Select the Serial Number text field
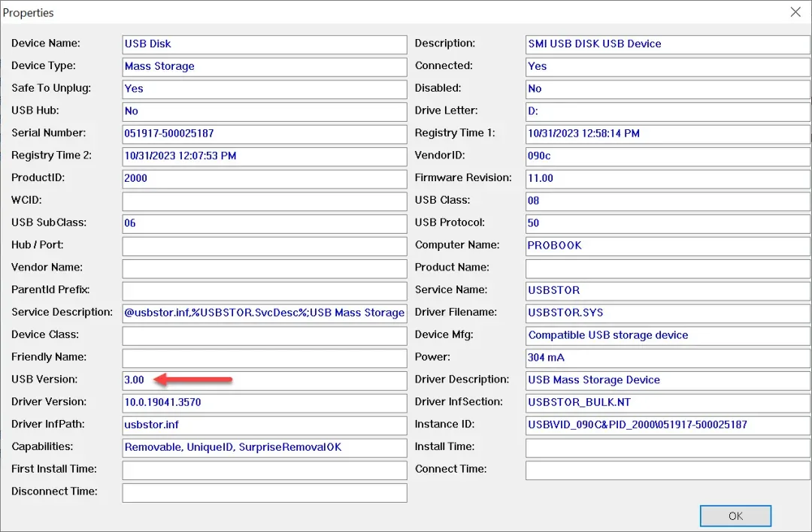The image size is (812, 532). point(264,134)
